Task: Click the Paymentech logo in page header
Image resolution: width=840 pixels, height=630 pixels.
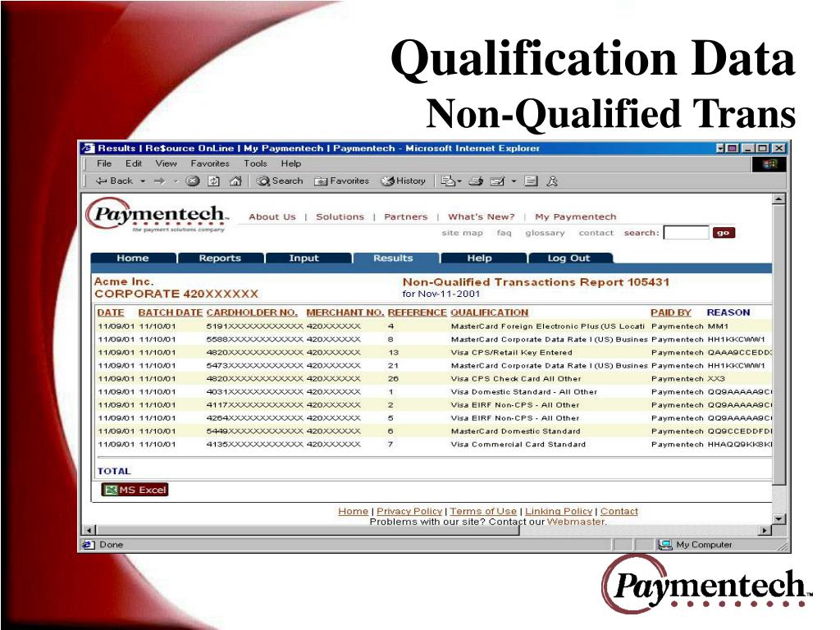Action: coord(157,216)
